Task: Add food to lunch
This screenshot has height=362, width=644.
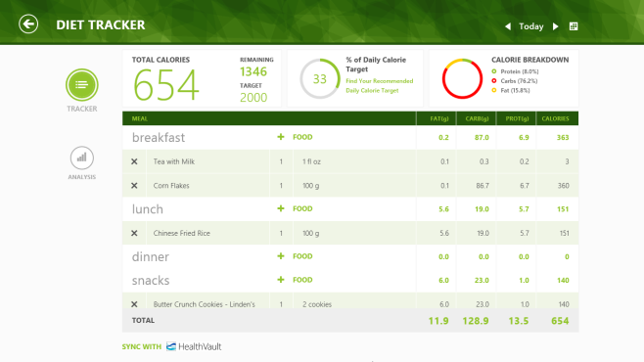Action: [x=295, y=208]
